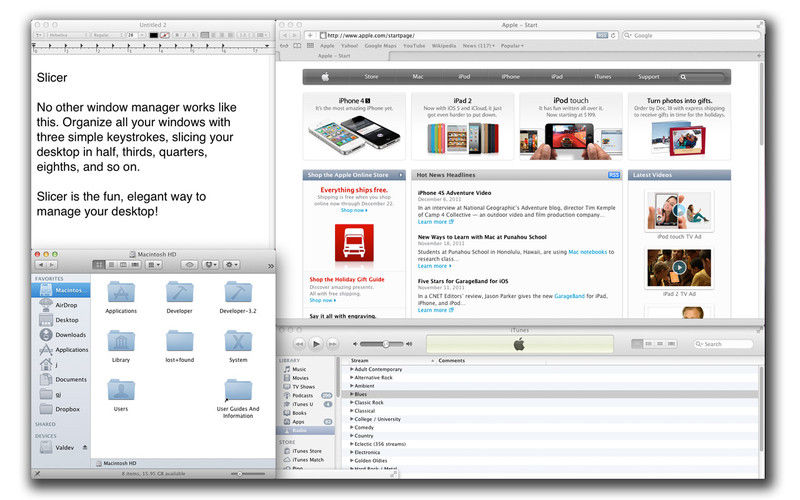Switch Finder to list view
The height and width of the screenshot is (500, 800).
[111, 265]
